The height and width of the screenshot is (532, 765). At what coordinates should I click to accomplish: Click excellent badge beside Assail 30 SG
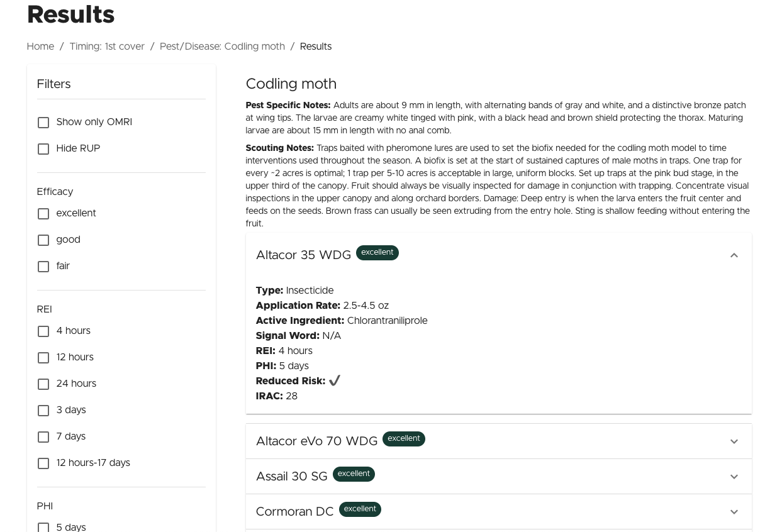[x=354, y=474]
